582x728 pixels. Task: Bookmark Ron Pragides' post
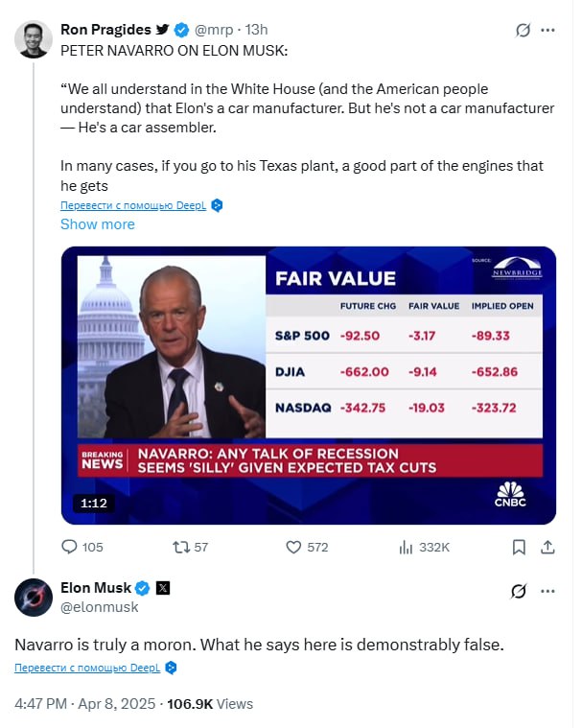point(519,547)
